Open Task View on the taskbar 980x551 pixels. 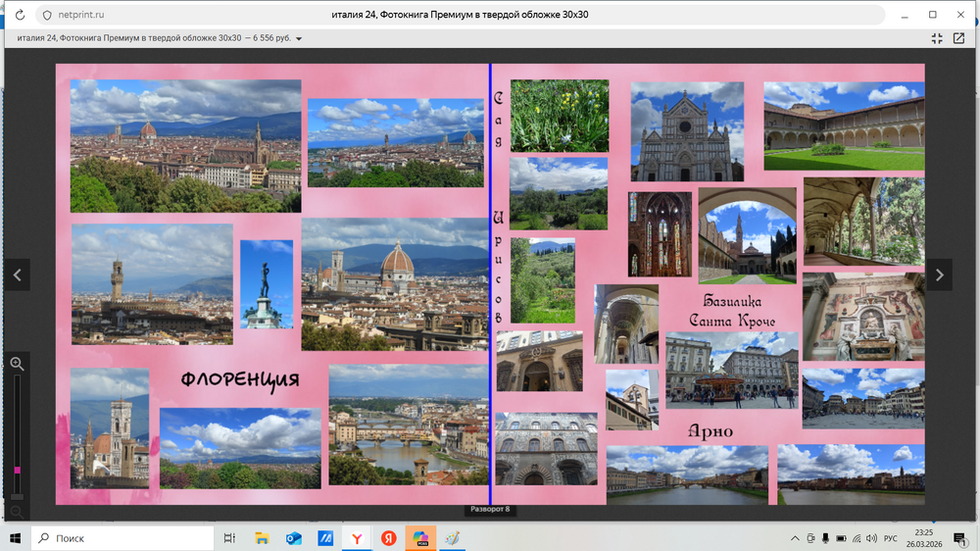click(229, 538)
